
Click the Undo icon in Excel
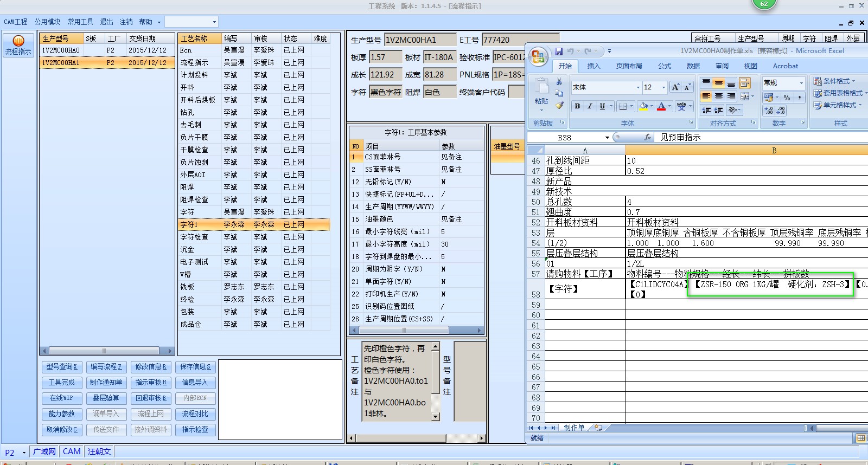point(570,51)
